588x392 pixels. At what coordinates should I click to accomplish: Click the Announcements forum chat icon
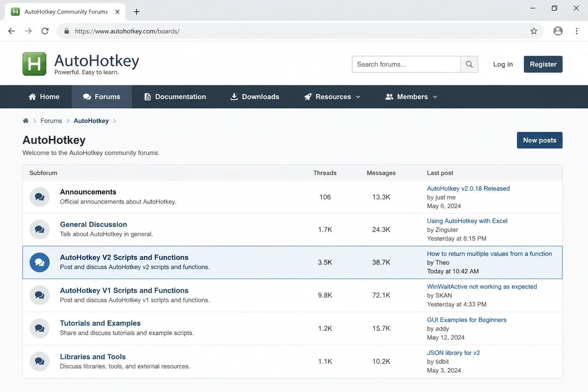(39, 197)
